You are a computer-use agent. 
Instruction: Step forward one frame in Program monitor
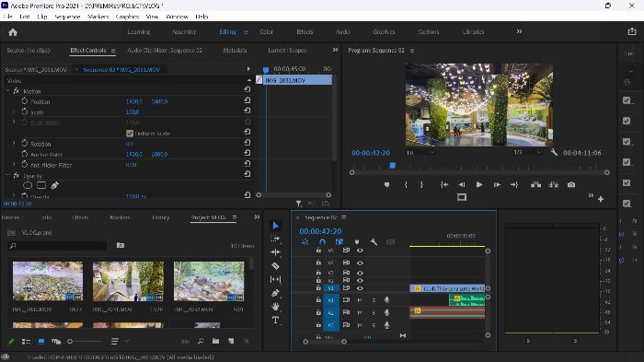click(x=497, y=185)
